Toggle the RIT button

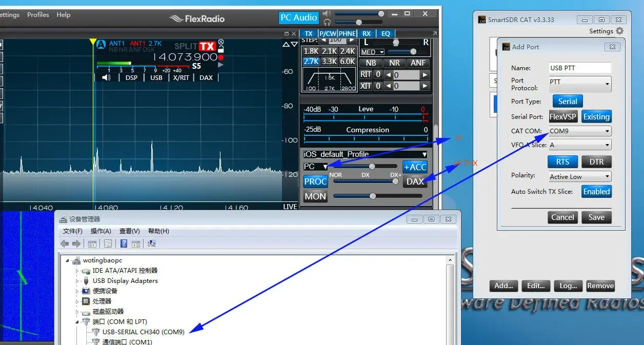click(366, 75)
